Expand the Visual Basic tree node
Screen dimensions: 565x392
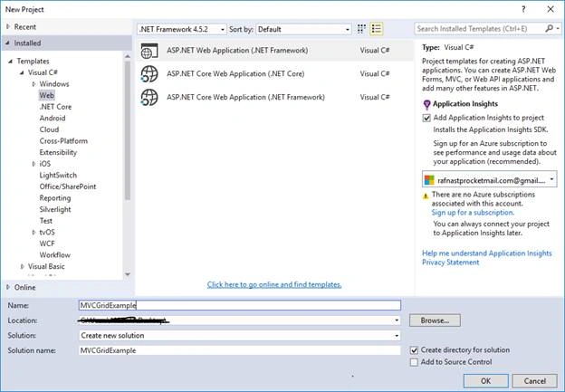23,267
